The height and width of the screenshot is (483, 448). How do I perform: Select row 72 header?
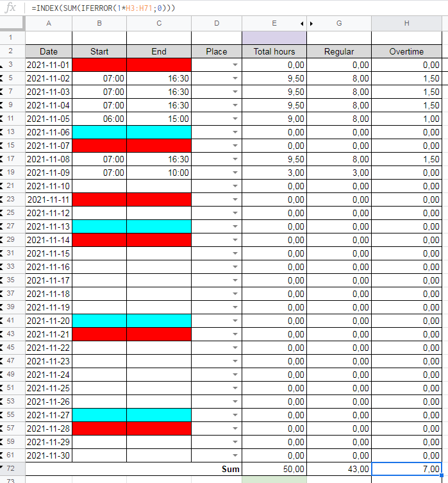[x=12, y=468]
